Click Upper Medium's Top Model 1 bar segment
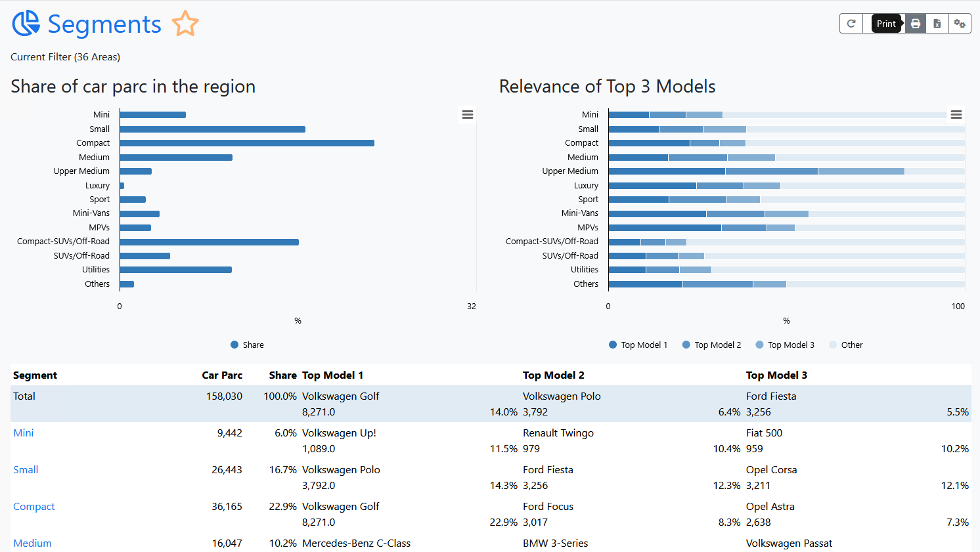980x552 pixels. (667, 171)
